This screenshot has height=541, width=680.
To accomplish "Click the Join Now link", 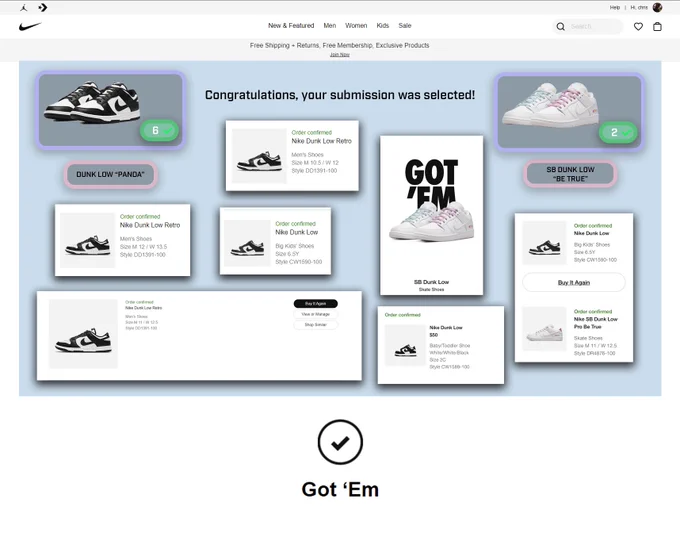I will (x=340, y=55).
